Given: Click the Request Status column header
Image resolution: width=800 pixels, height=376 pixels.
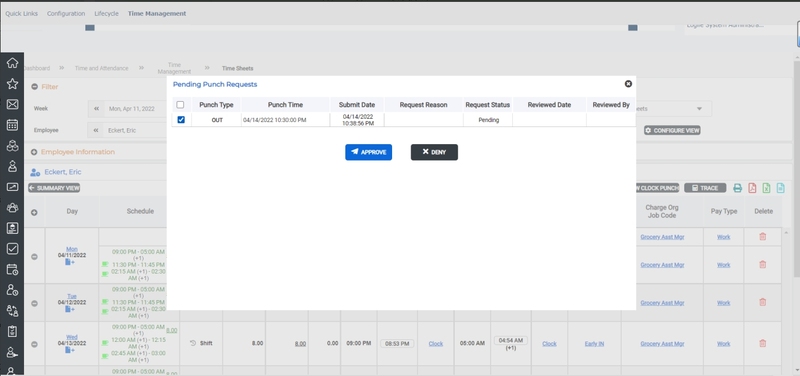Looking at the screenshot, I should tap(487, 105).
